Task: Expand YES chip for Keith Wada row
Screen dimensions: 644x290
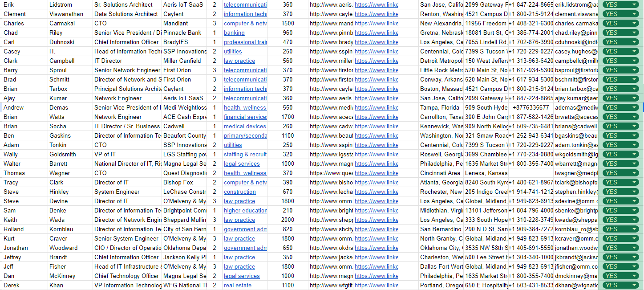Action: click(634, 220)
